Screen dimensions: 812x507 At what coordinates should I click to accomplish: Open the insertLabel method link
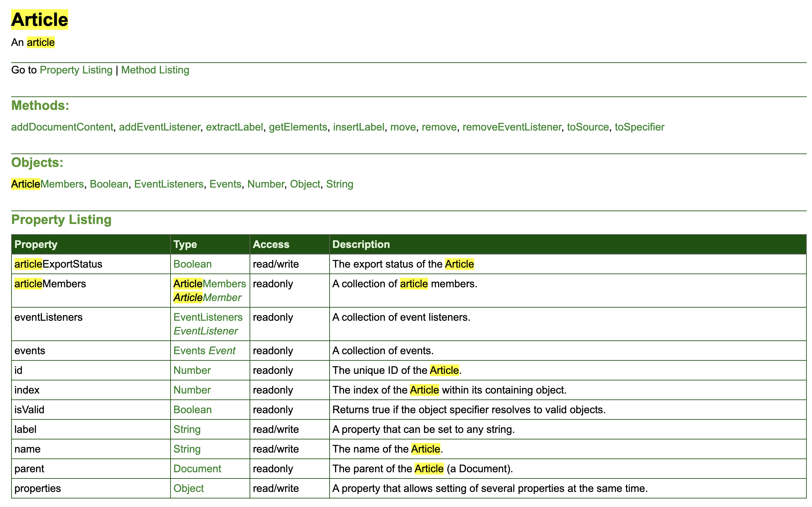(x=358, y=127)
